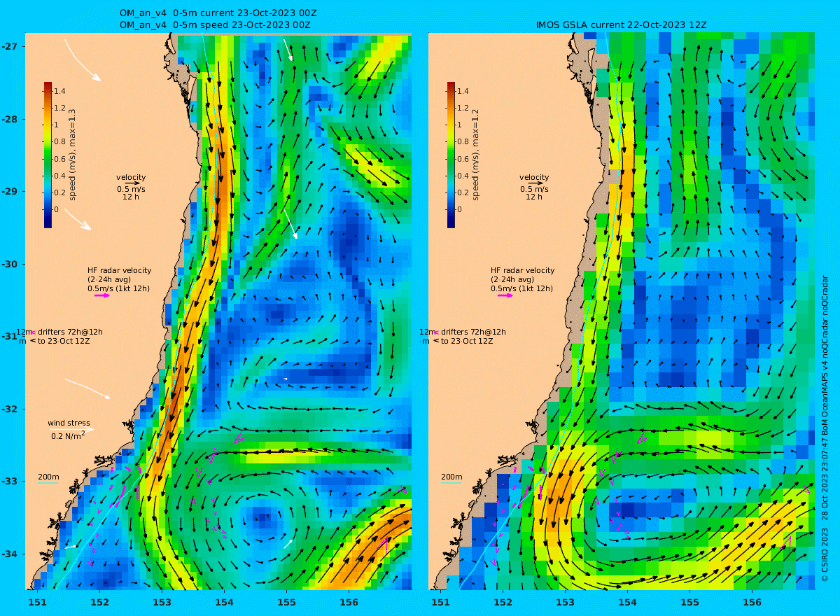Click '12m drifters 72h@12h' text in right map

tap(463, 332)
